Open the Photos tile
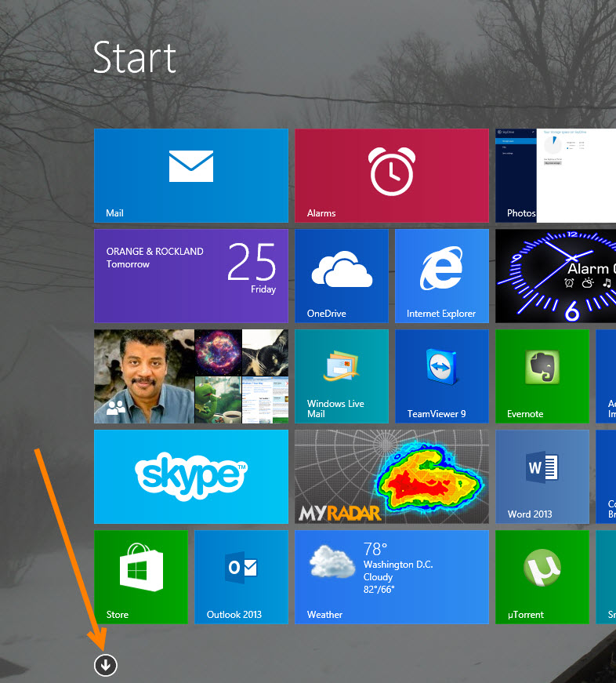616x683 pixels. [x=556, y=176]
